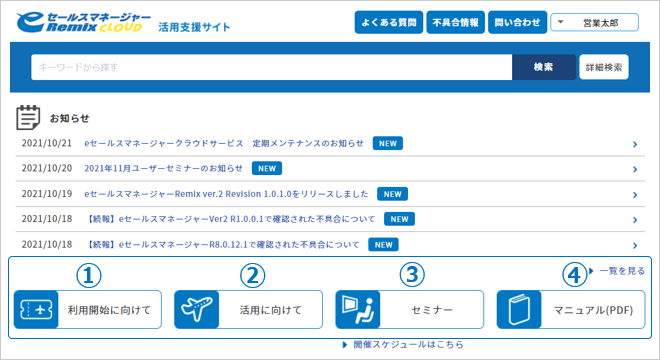Expand the 2021/10/18 R8.0.12.1 notice chevron
Viewport: 660px width, 360px height.
tap(635, 245)
